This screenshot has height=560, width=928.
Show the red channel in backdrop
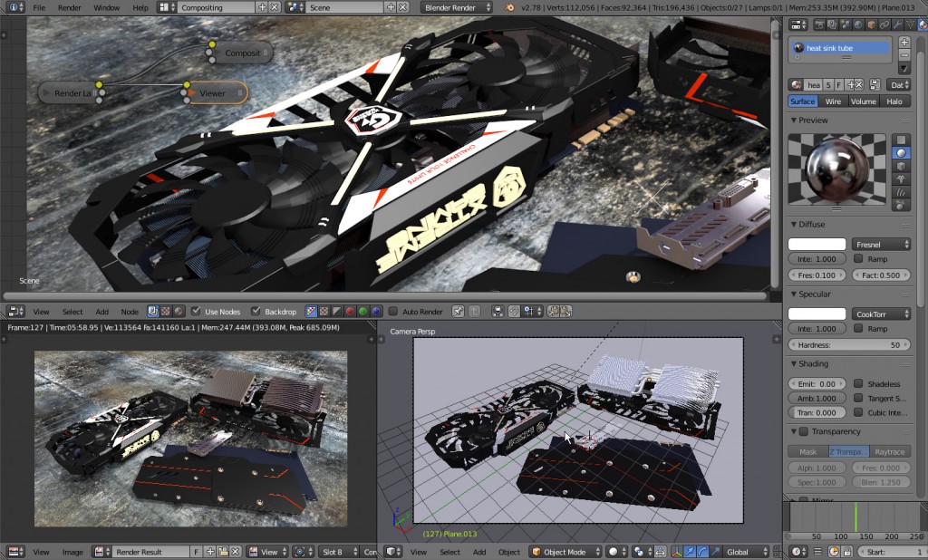[x=349, y=311]
